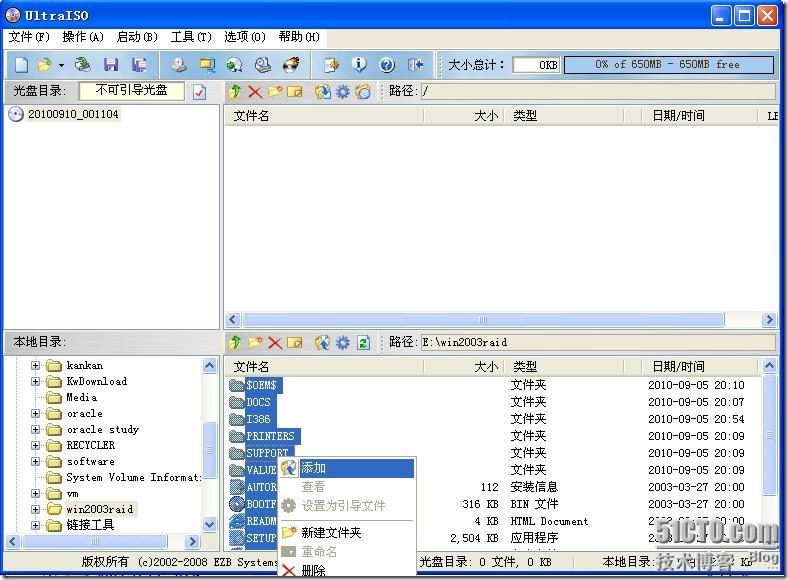Refresh the local directory with the green icon
The width and height of the screenshot is (788, 580).
point(363,343)
